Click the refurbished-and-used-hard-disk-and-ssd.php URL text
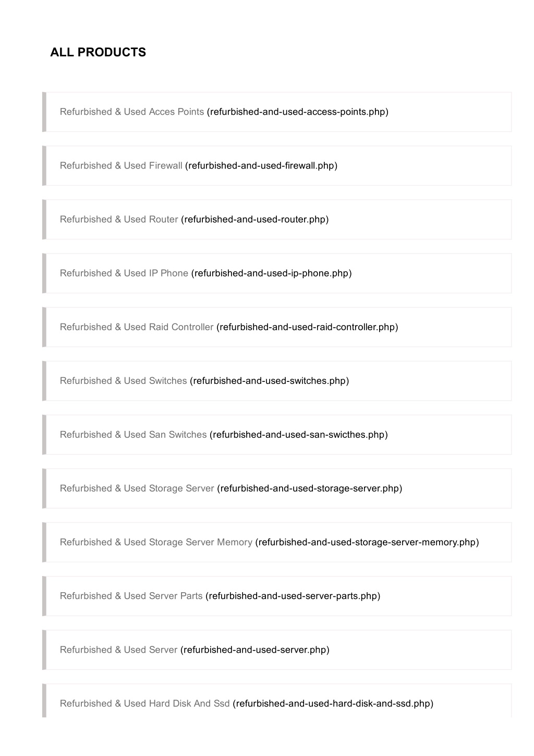This screenshot has height=756, width=534. pyautogui.click(x=333, y=703)
